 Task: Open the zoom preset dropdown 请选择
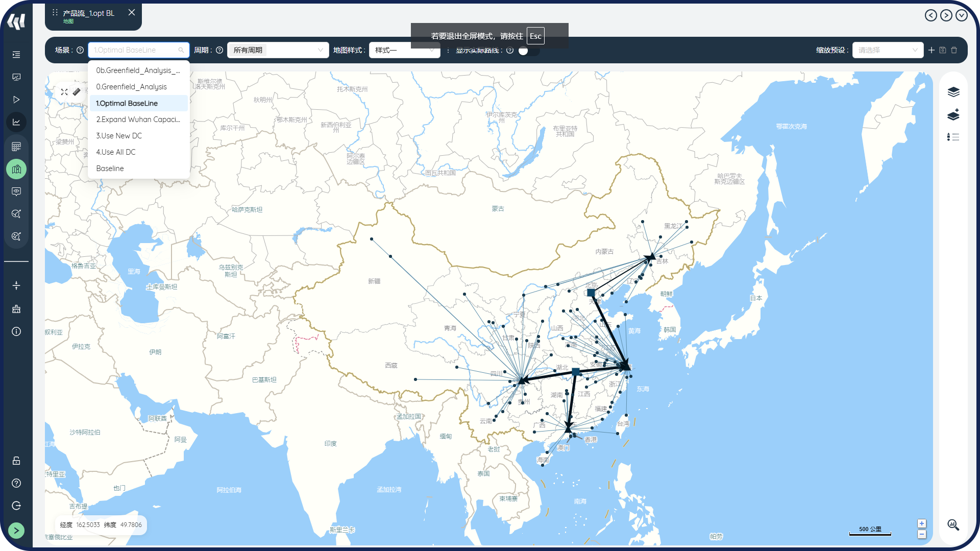(888, 50)
